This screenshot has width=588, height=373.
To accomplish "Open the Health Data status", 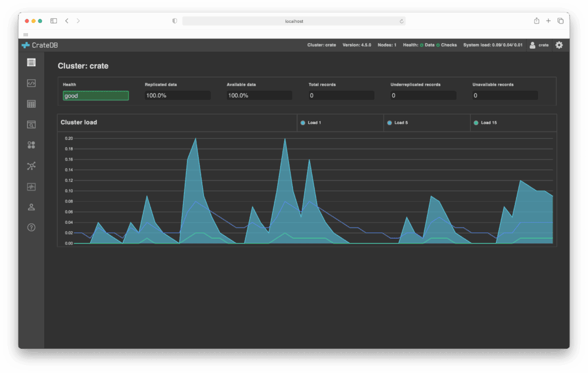I will point(430,45).
